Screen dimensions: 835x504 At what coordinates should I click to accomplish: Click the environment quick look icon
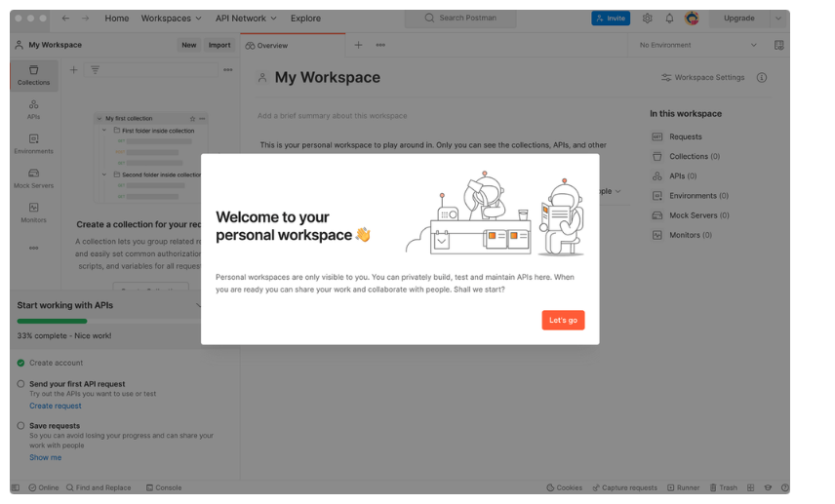(778, 45)
